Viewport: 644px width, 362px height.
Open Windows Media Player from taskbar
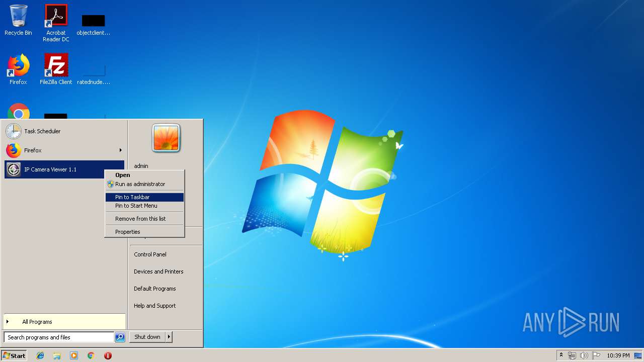coord(74,355)
